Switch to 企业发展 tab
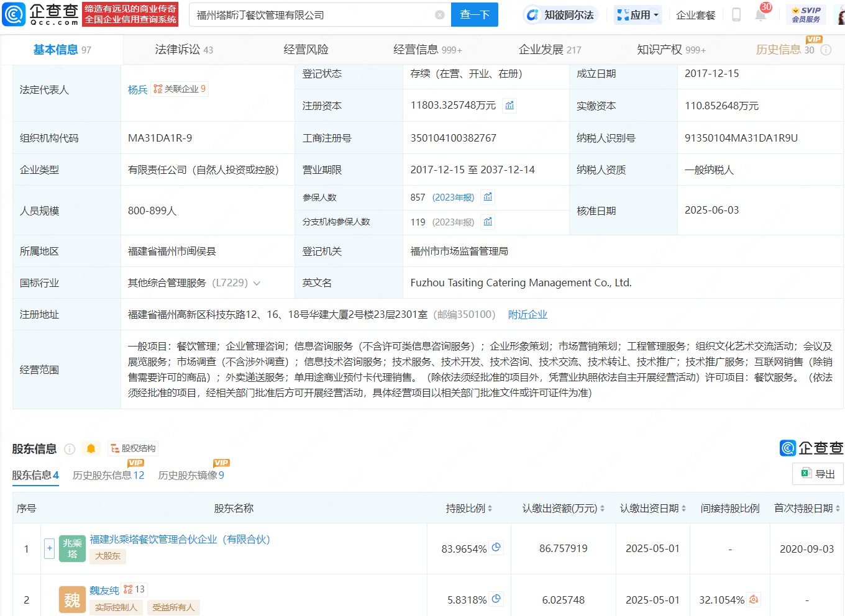This screenshot has height=616, width=845. (x=550, y=50)
